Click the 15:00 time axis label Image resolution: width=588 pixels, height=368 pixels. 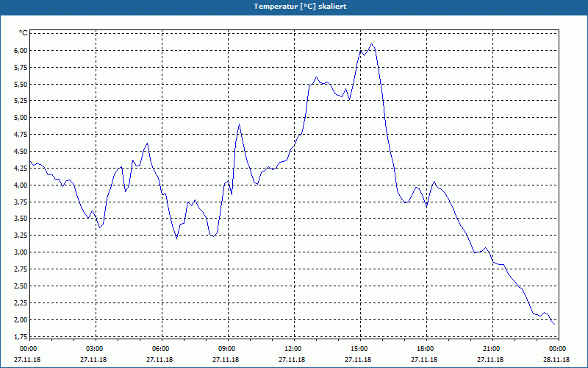tap(359, 349)
